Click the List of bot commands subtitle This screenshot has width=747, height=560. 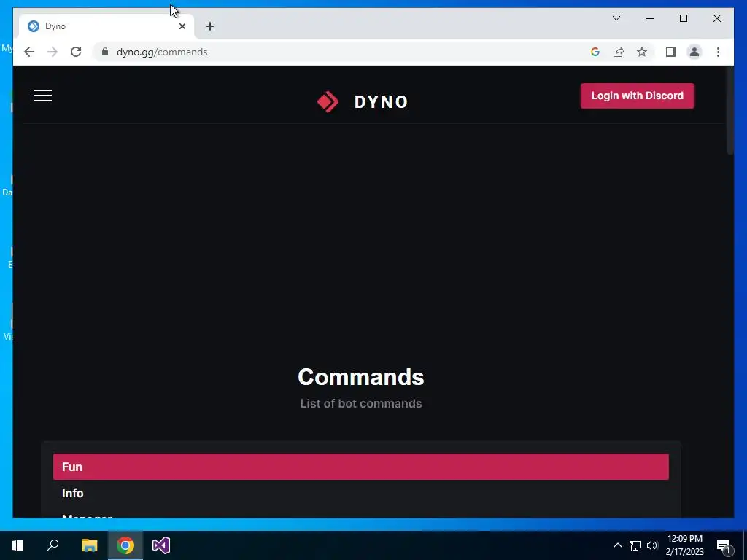tap(360, 403)
